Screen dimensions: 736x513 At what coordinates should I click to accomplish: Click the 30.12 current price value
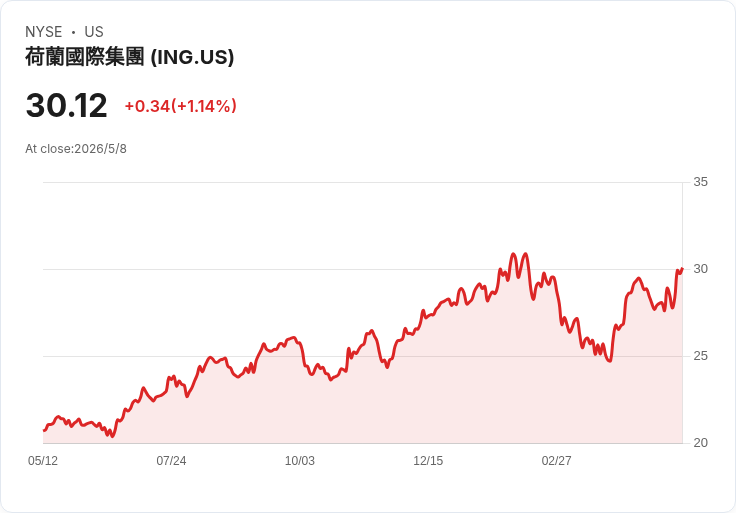coord(67,106)
